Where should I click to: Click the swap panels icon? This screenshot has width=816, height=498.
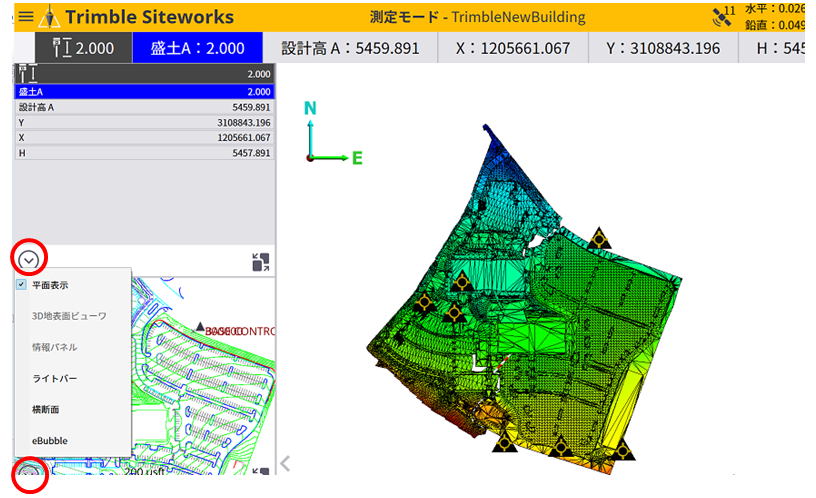click(261, 262)
